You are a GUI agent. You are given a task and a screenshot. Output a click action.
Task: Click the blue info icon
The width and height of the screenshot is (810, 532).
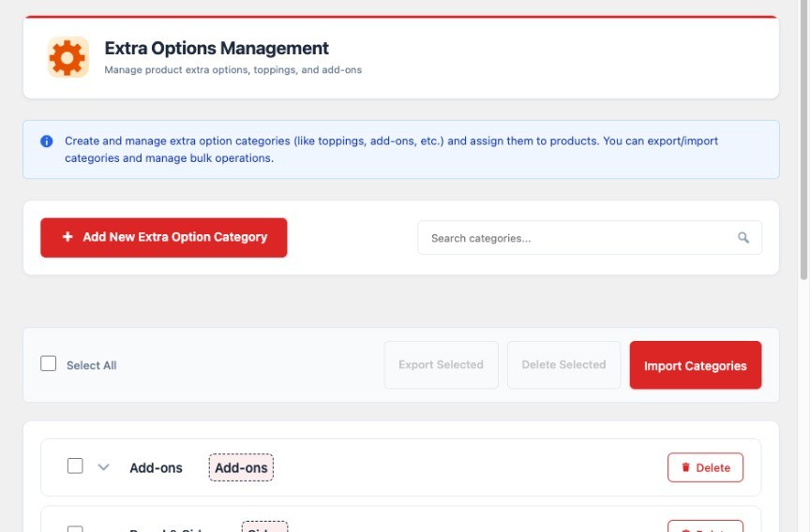point(47,141)
